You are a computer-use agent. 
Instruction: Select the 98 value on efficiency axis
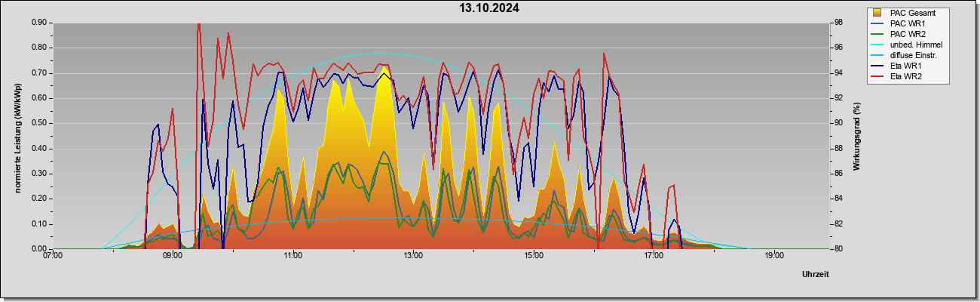coord(837,23)
